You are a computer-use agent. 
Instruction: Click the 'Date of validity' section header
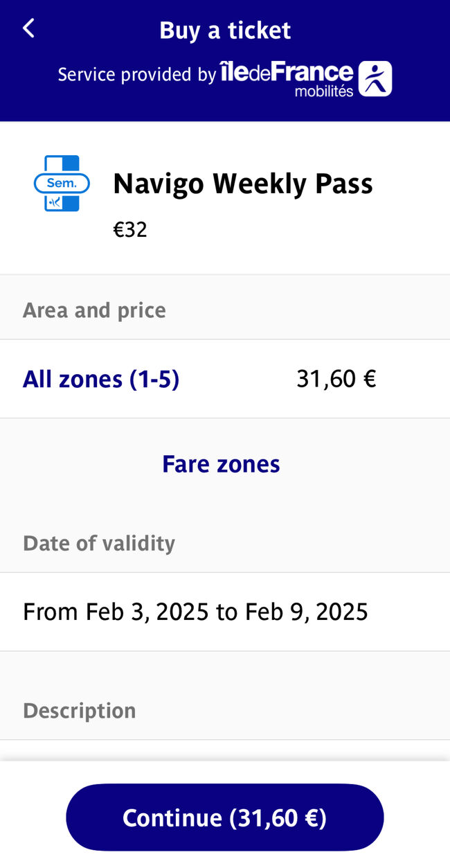(99, 543)
